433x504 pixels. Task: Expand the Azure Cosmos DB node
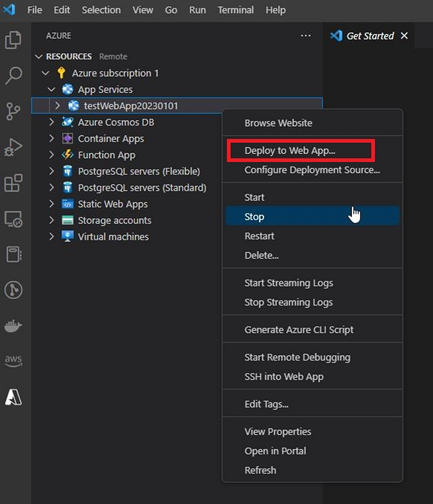[x=51, y=122]
